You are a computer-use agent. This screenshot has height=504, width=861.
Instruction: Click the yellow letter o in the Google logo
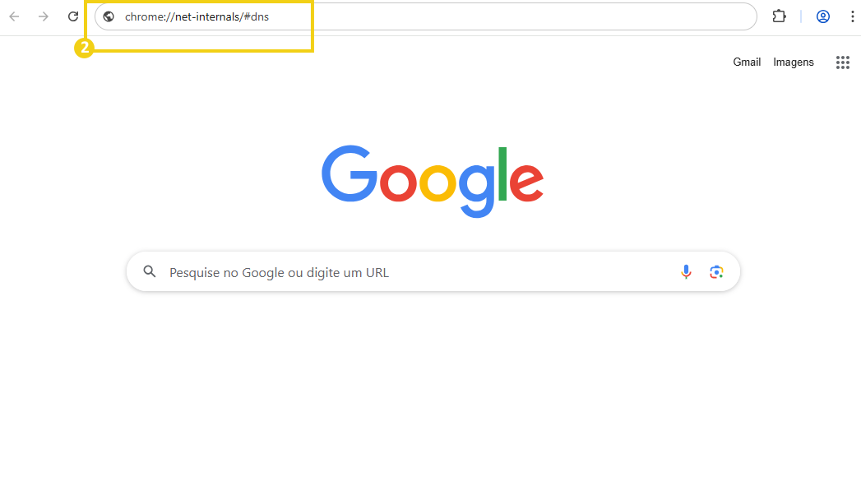pyautogui.click(x=437, y=183)
